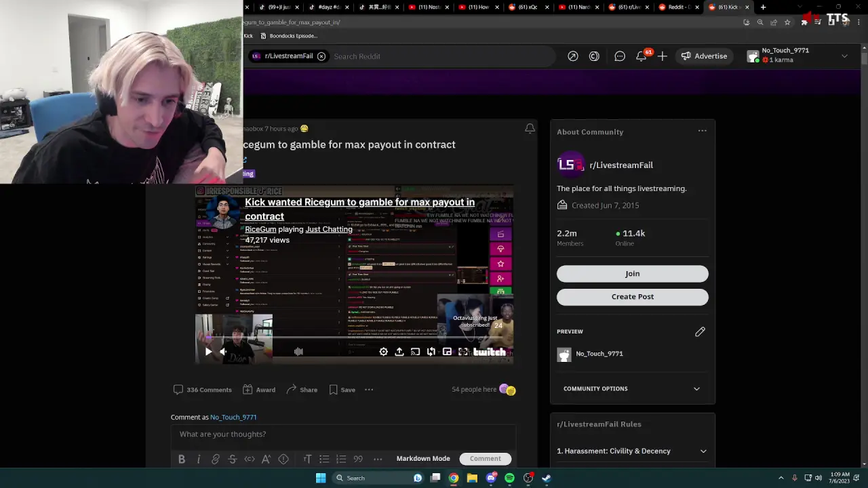
Task: Open notifications bell showing 61 alerts
Action: (641, 56)
